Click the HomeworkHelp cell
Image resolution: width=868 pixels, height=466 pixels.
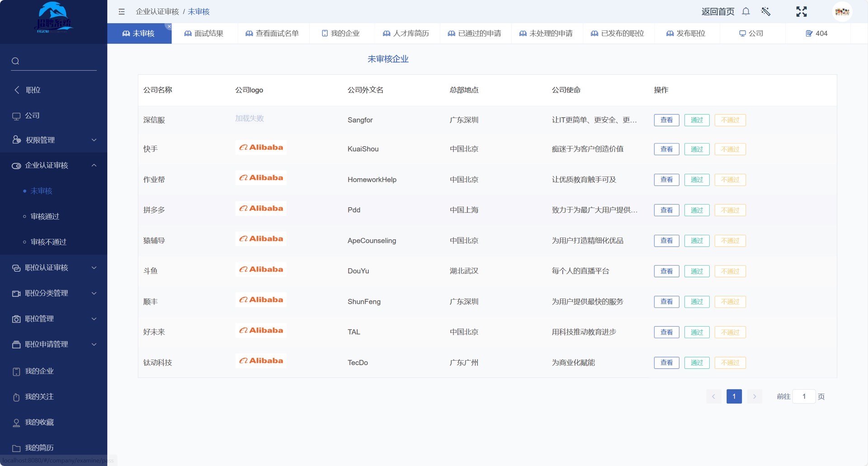click(372, 180)
